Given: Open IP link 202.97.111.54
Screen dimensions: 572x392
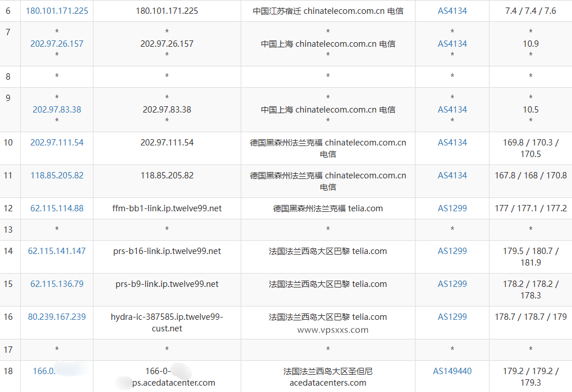Looking at the screenshot, I should pyautogui.click(x=57, y=143).
